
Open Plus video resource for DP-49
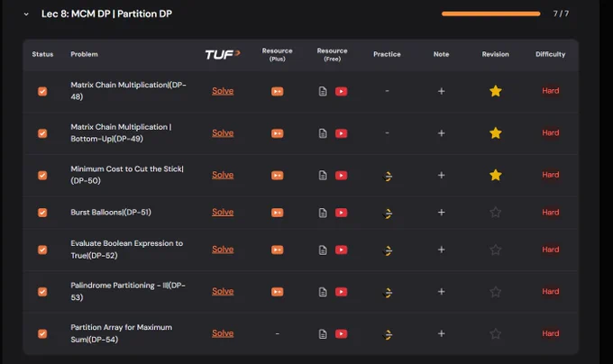[x=277, y=133]
